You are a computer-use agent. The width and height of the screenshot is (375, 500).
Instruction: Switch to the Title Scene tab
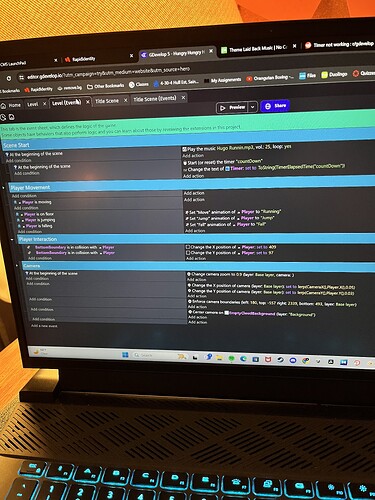click(107, 101)
